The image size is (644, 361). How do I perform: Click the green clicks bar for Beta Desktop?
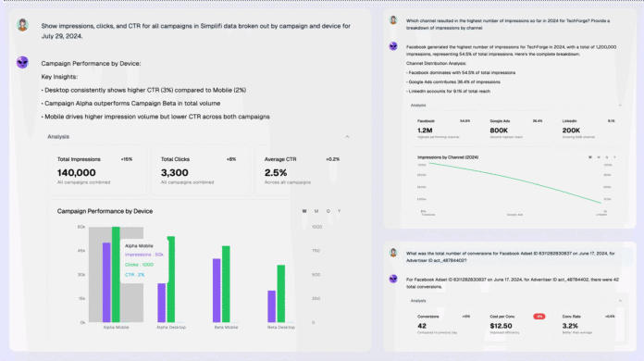tap(281, 293)
